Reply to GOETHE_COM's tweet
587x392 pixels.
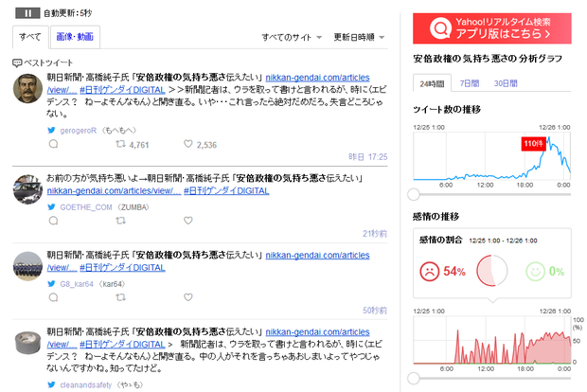coord(54,221)
